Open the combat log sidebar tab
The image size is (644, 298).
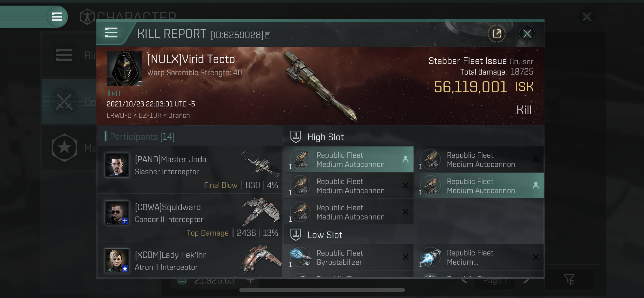(69, 101)
